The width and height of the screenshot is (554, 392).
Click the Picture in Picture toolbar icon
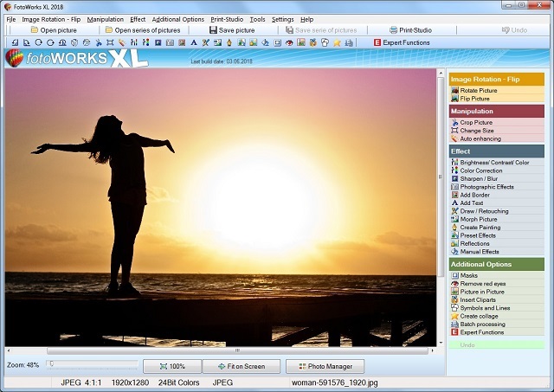[301, 42]
